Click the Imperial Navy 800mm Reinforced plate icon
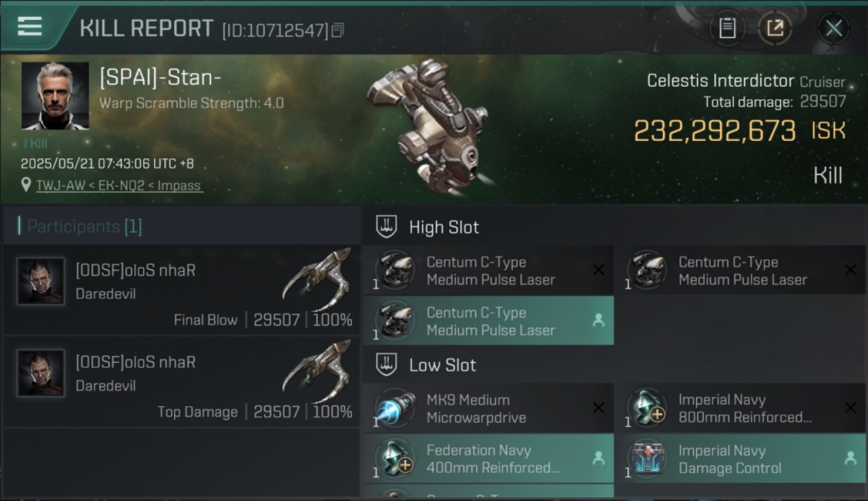The width and height of the screenshot is (868, 501). 647,408
